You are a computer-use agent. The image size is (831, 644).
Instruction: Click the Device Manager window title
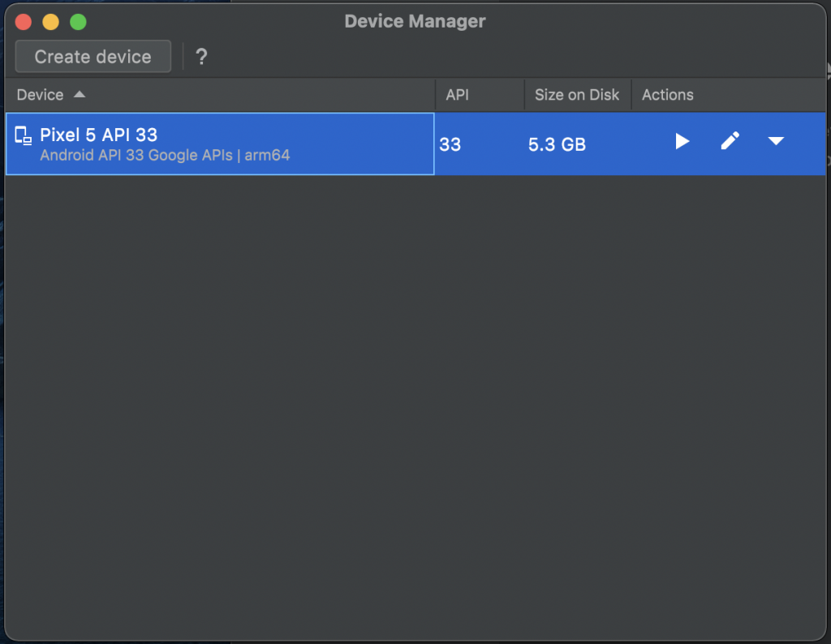coord(415,22)
